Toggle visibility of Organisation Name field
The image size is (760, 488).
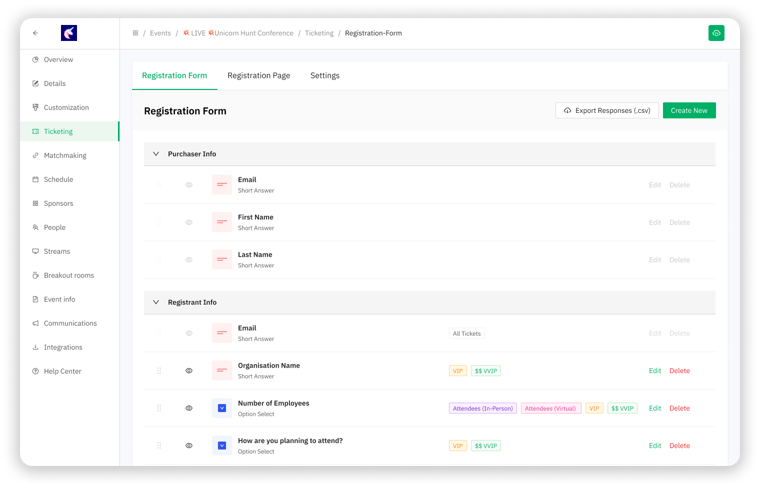tap(189, 371)
